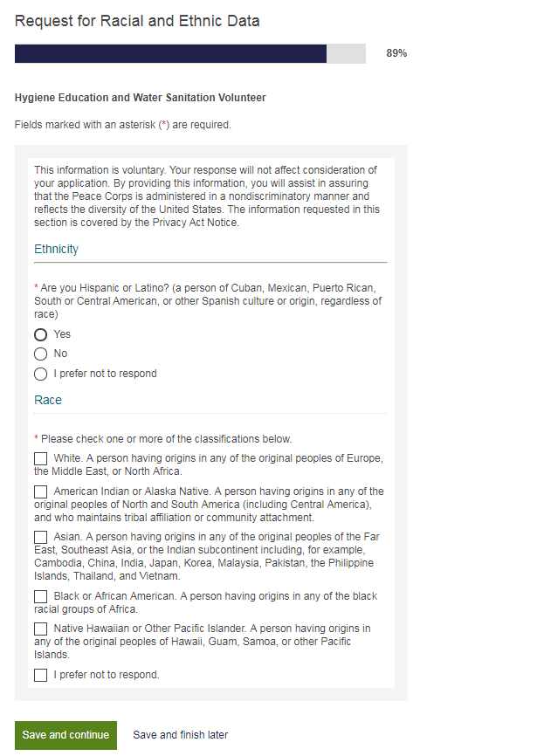
Task: Tick Native Hawaiian or Other Pacific Islander
Action: pyautogui.click(x=41, y=629)
